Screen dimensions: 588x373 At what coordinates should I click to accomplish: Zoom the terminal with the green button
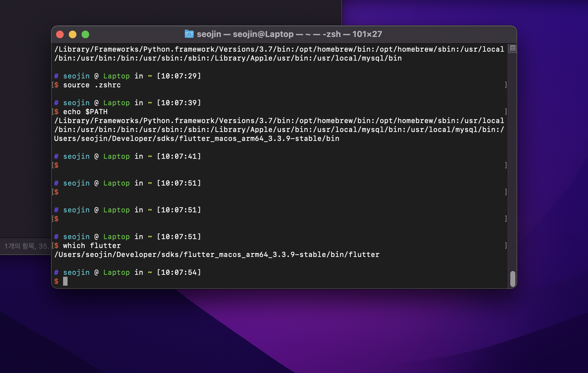[x=85, y=34]
